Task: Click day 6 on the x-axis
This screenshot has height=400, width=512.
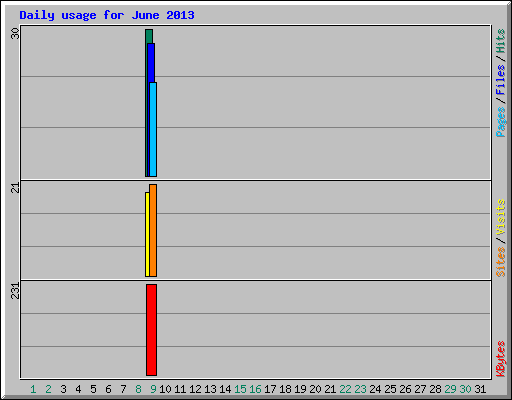Action: pos(108,389)
